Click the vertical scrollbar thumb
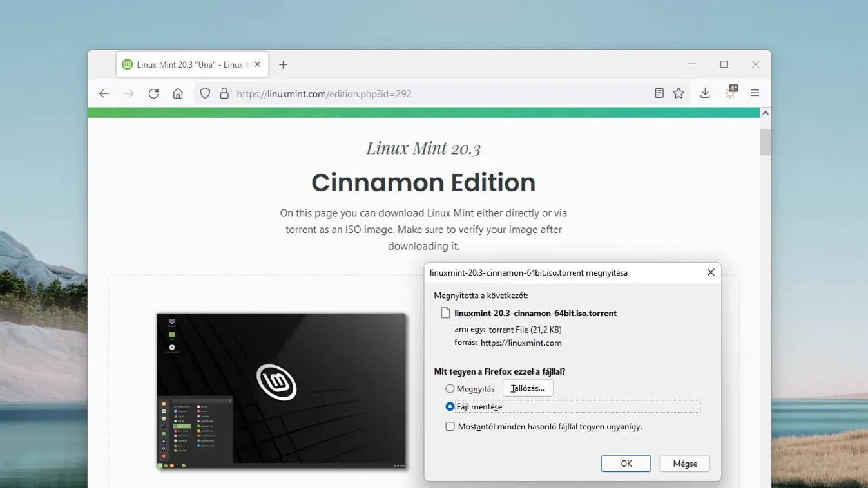This screenshot has width=868, height=488. (x=766, y=142)
